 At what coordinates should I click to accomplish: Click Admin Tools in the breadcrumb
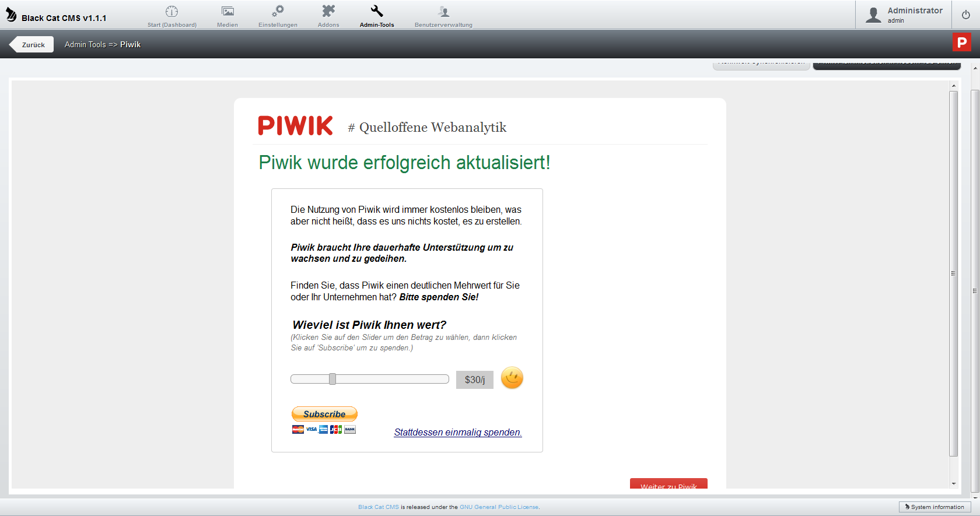[85, 44]
